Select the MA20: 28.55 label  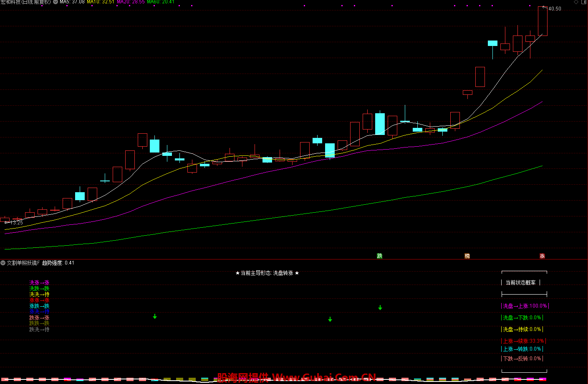click(131, 2)
